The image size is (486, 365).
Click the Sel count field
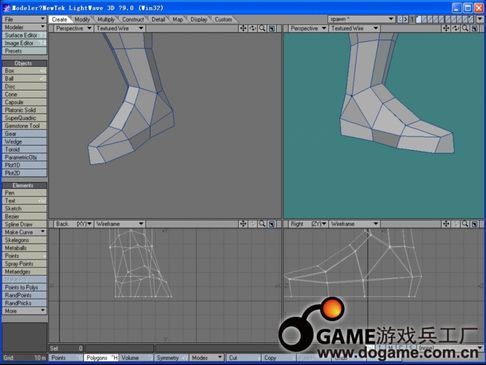coord(66,348)
